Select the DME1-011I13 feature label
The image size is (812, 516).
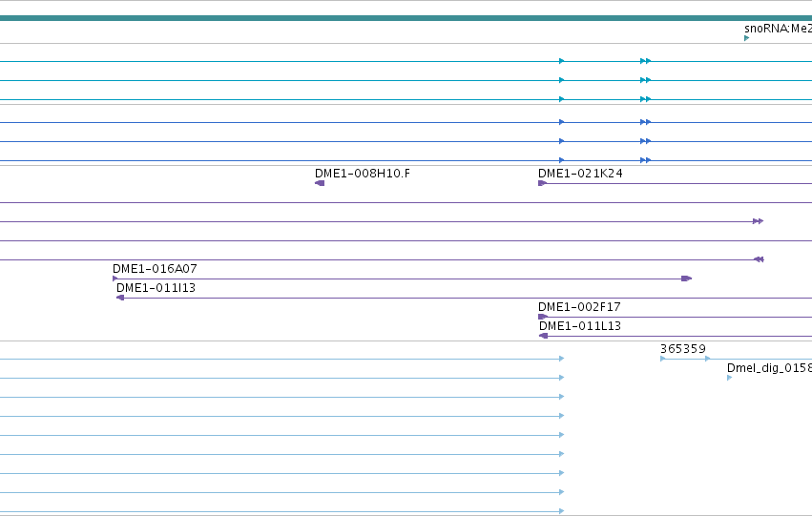click(156, 288)
